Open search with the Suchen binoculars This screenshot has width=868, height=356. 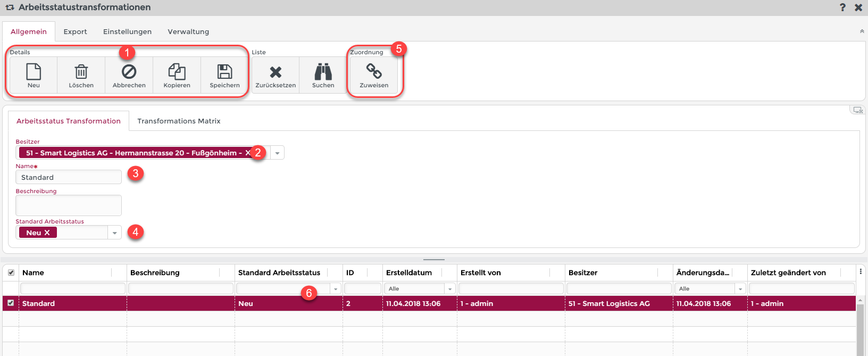pyautogui.click(x=323, y=72)
